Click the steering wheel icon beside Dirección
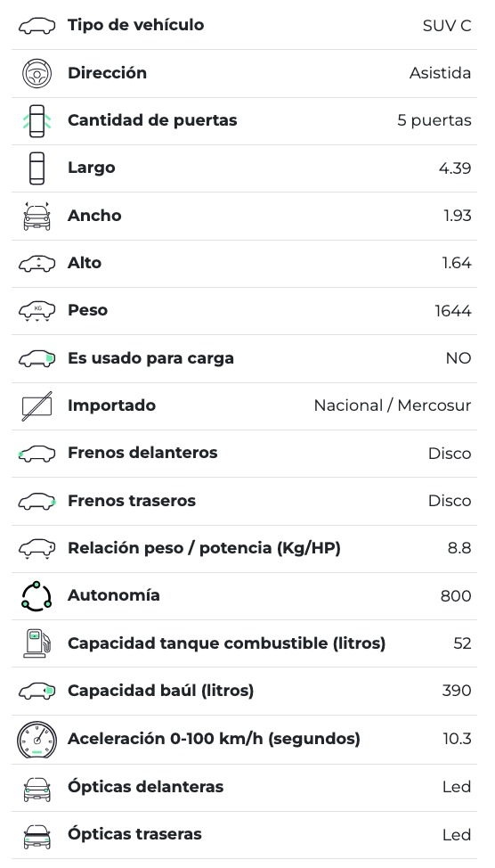The width and height of the screenshot is (495, 868). tap(37, 74)
